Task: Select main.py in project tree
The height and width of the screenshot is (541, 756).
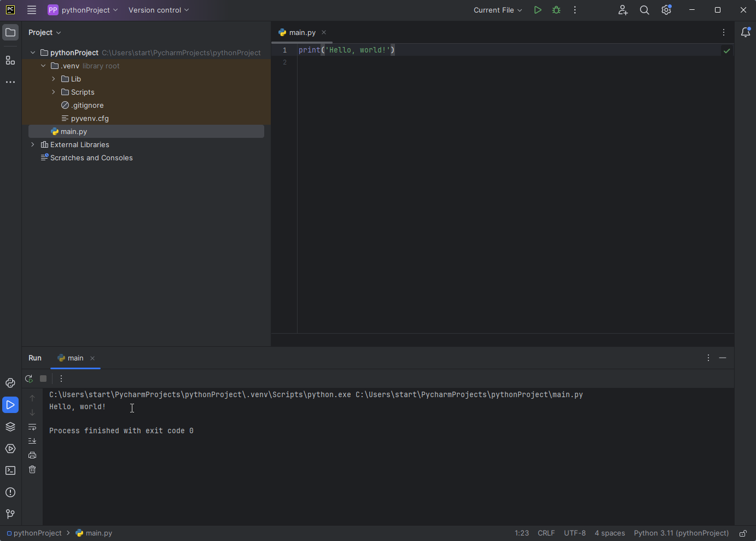Action: point(146,131)
